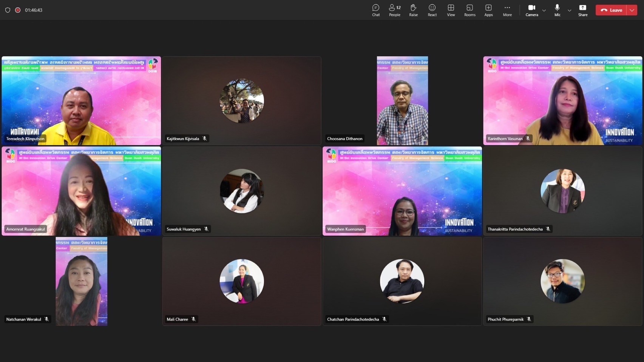Open the Chat panel
This screenshot has width=644, height=362.
tap(375, 10)
